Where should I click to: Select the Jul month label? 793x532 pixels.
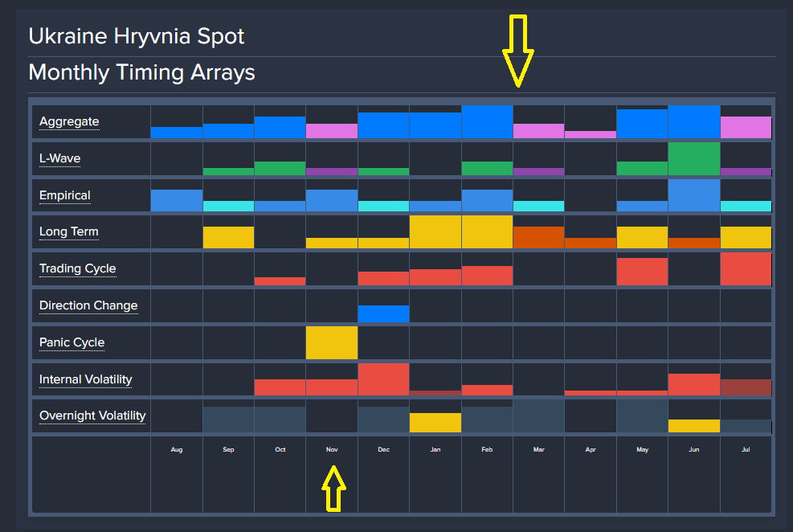click(746, 449)
